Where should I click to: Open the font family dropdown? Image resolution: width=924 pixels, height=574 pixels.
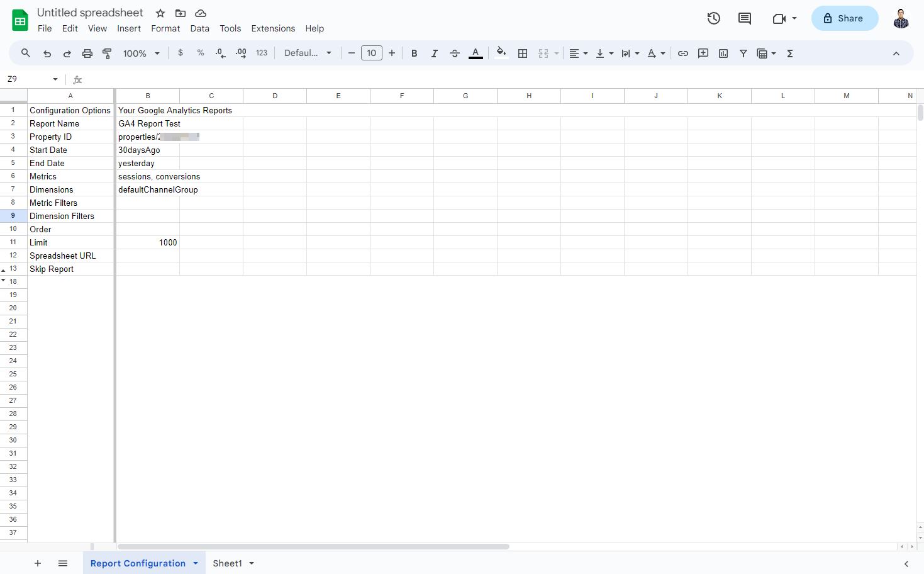click(308, 53)
